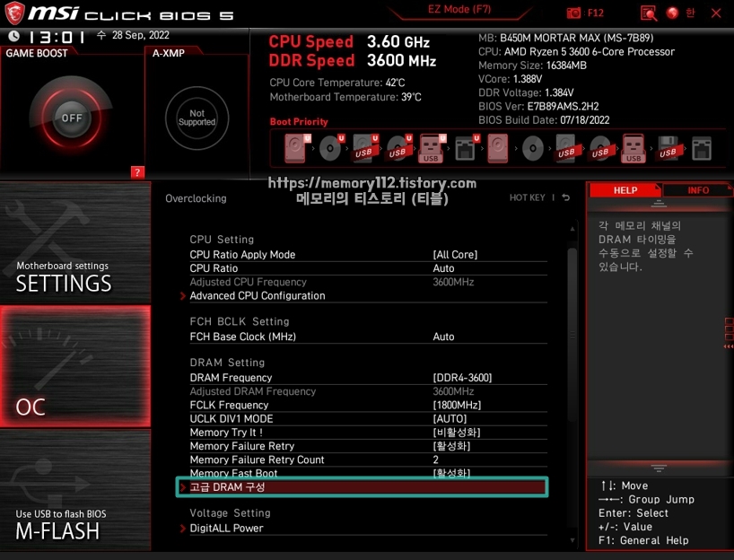Click the DDR Speed 3600 MHz readout
This screenshot has height=560, width=734.
coord(353,60)
